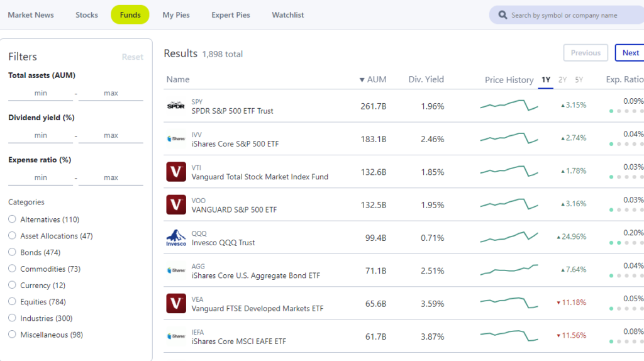Click the Vanguard logo beside VEA
This screenshot has height=361, width=644.
tap(176, 303)
